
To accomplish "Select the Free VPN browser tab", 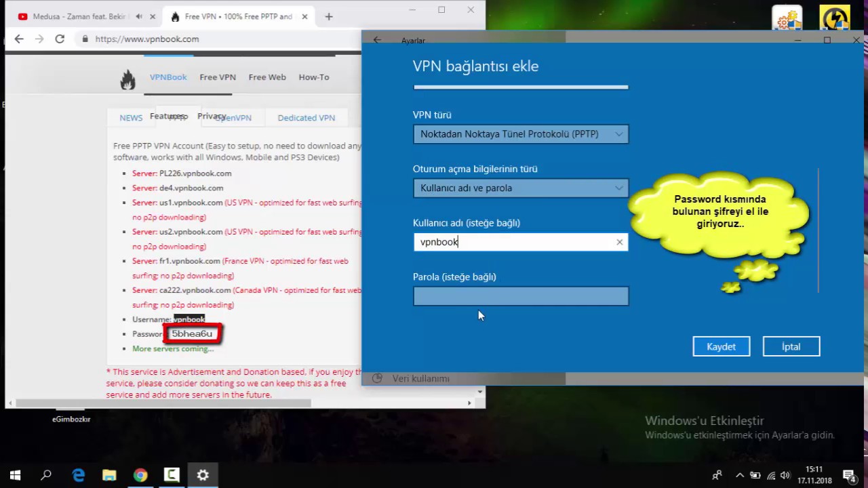I will (237, 16).
